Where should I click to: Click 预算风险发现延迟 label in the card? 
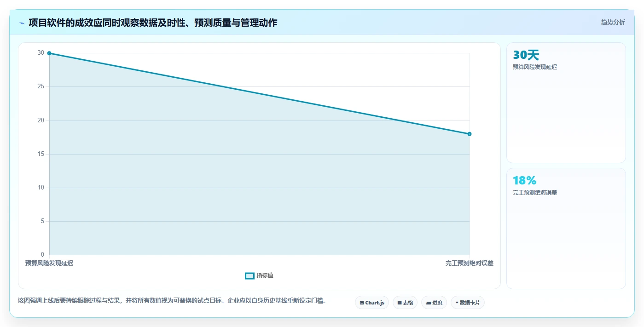[x=535, y=67]
